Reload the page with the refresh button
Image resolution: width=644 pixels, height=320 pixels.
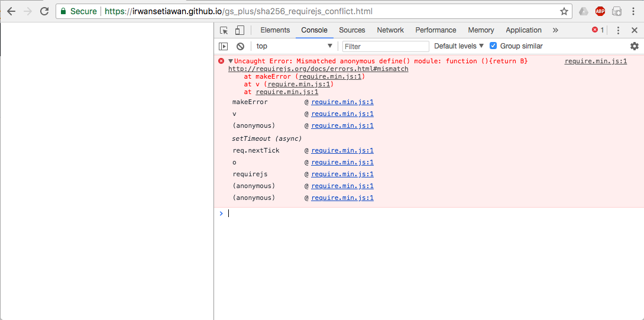tap(44, 11)
